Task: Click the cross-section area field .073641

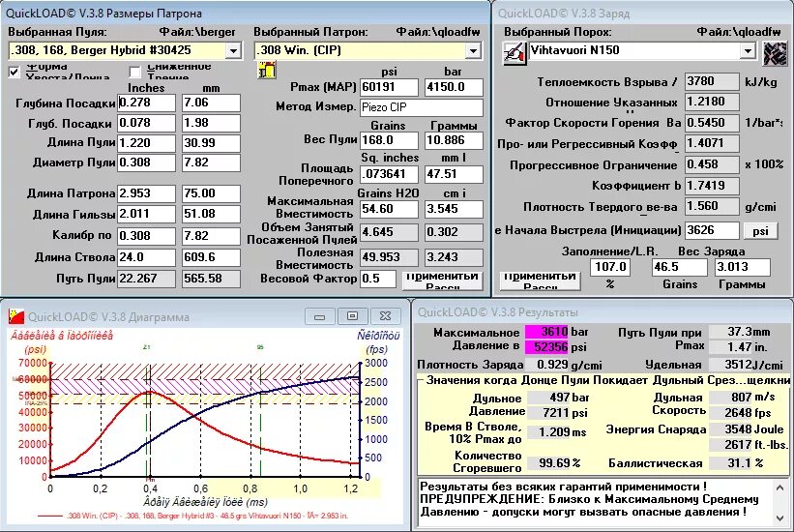Action: click(x=389, y=174)
